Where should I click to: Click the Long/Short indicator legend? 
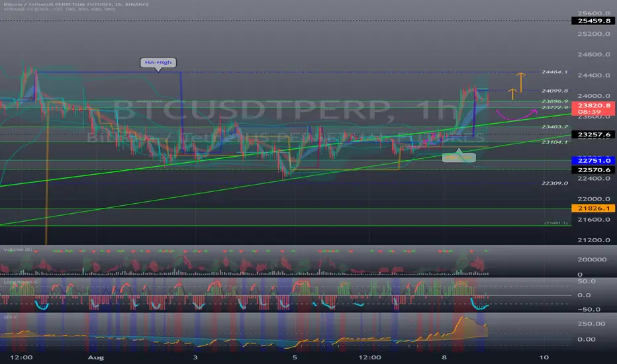(21, 282)
